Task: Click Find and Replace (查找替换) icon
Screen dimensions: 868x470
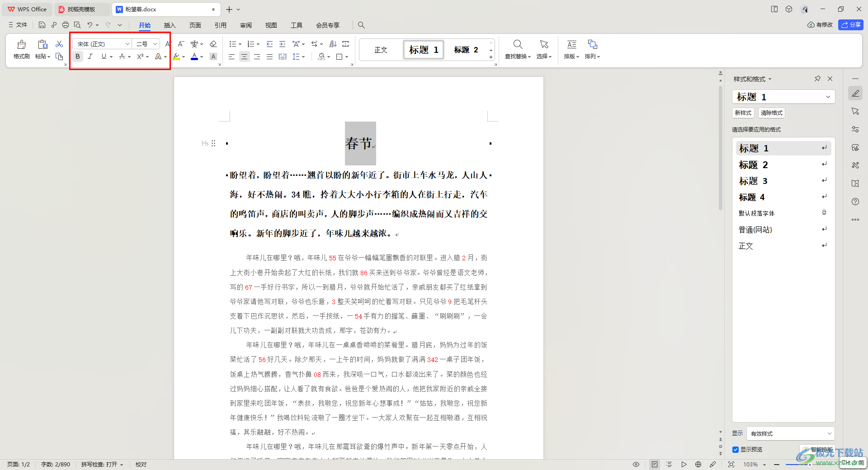Action: (518, 44)
